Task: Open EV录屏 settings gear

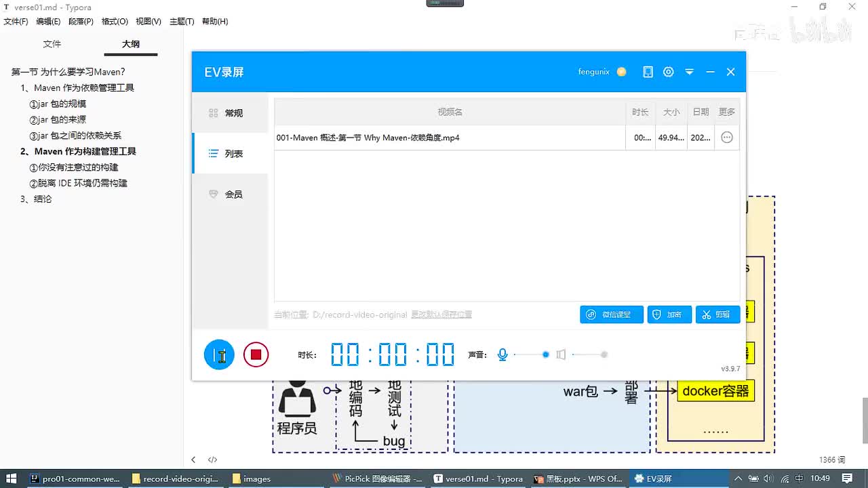Action: coord(669,72)
